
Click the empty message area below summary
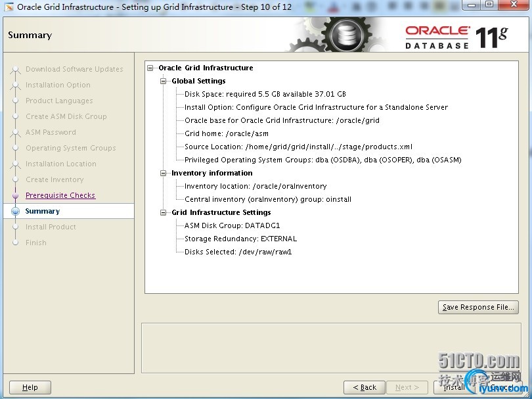click(x=331, y=348)
